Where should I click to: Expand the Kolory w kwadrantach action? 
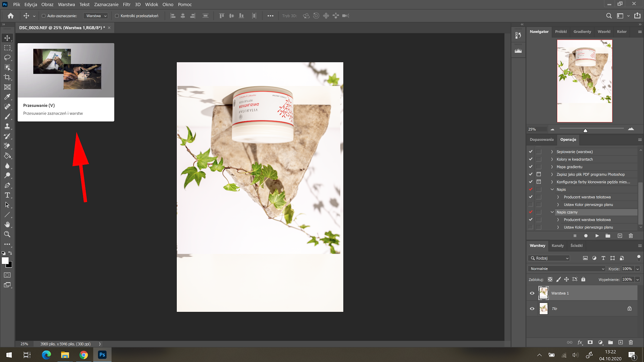(552, 159)
